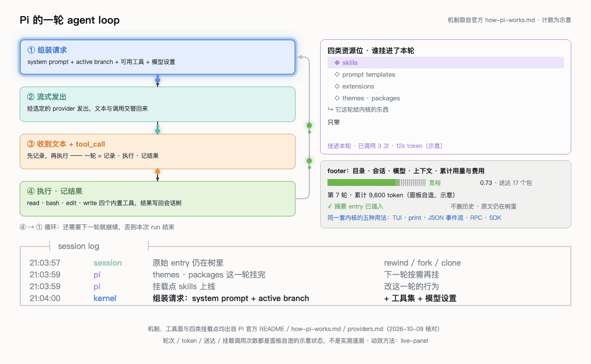The image size is (591, 364).
Task: Click the Pi 的一轮 agent loop title
Action: coord(69,20)
